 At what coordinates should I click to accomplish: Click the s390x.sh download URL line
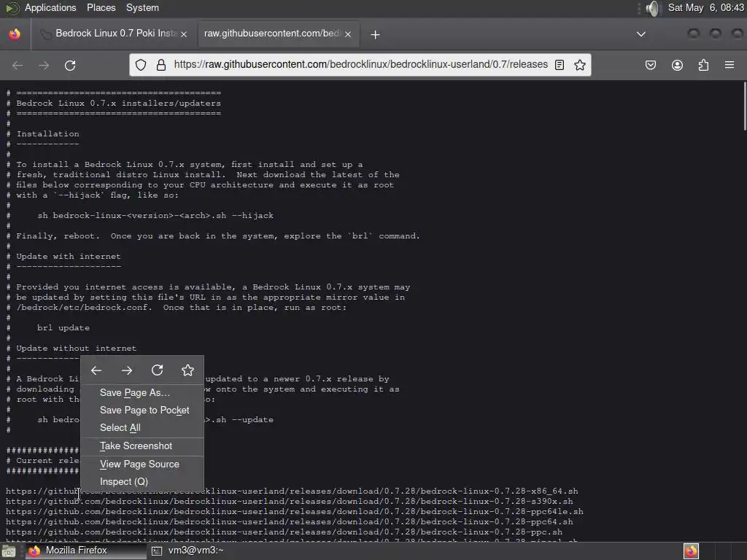click(289, 502)
